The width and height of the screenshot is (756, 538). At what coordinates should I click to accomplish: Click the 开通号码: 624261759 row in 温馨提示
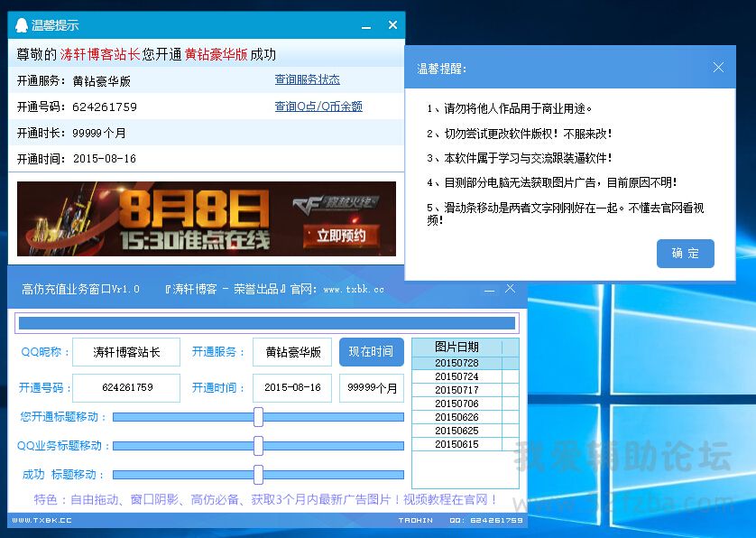click(x=206, y=107)
